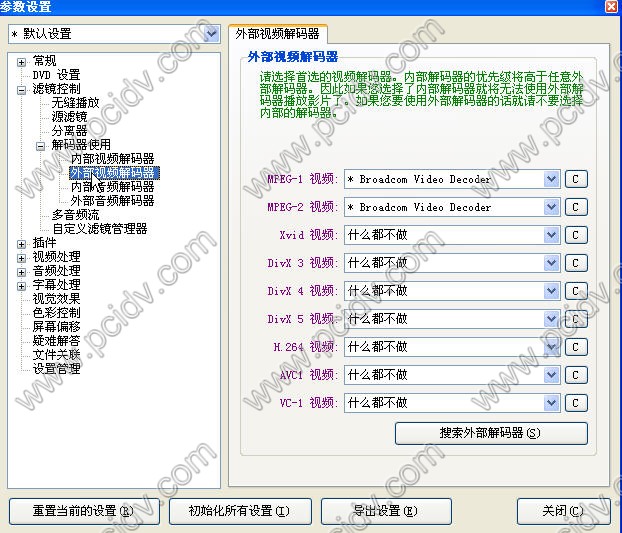This screenshot has height=533, width=622.
Task: Click the 关闭 (C) button
Action: coord(564,511)
